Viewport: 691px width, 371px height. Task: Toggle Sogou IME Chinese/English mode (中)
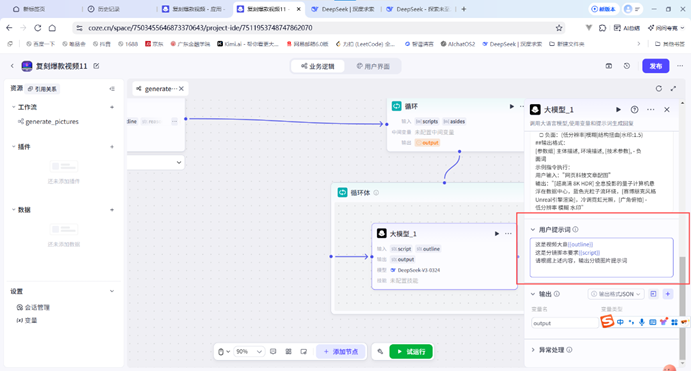(x=620, y=322)
